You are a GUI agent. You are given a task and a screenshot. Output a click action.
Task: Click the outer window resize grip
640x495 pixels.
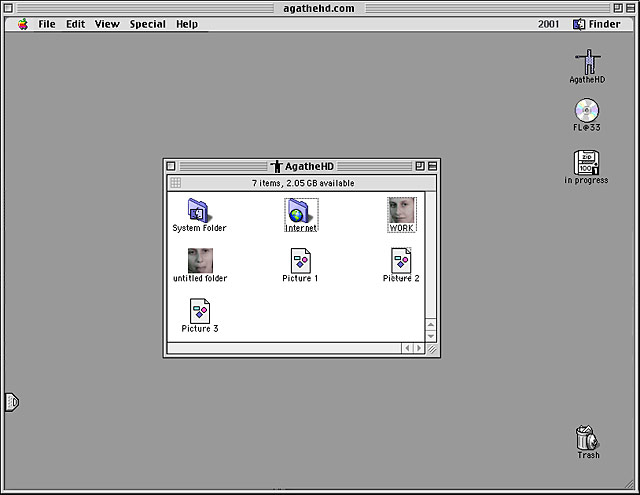point(630,484)
